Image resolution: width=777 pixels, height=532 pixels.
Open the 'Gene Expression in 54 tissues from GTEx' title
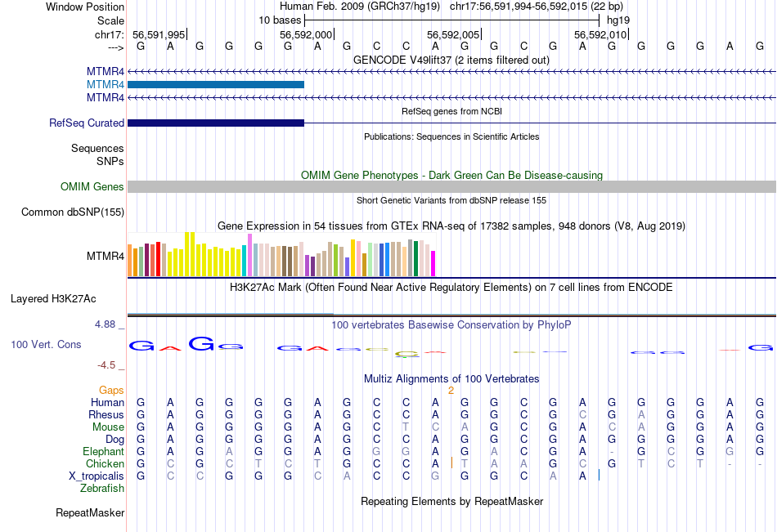[x=451, y=226]
